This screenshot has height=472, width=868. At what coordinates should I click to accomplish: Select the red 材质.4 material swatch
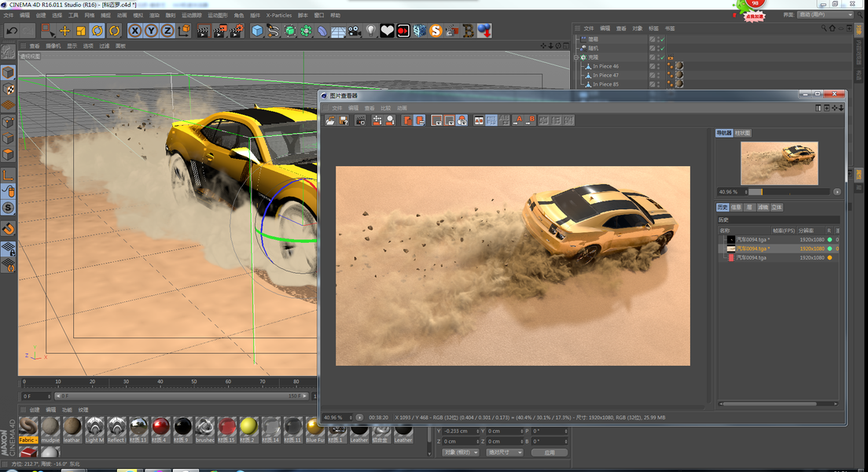160,426
